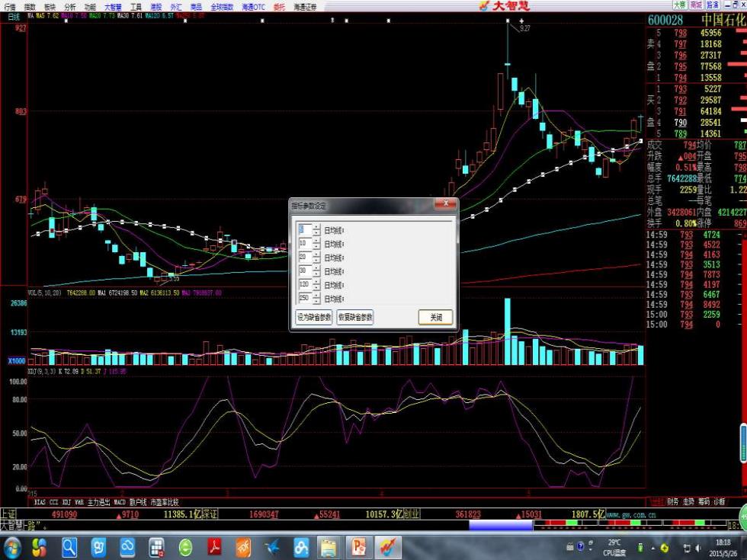Open the 行情 menu
This screenshot has height=560, width=747.
click(9, 7)
